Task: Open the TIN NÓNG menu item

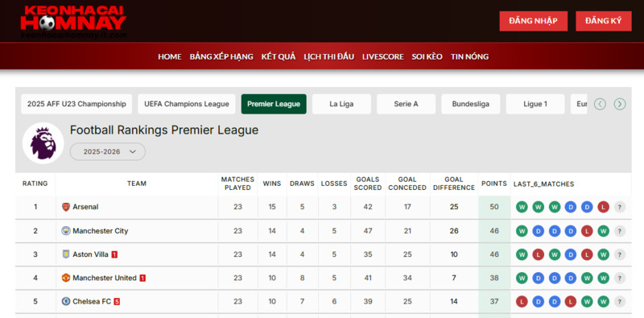Action: point(469,56)
